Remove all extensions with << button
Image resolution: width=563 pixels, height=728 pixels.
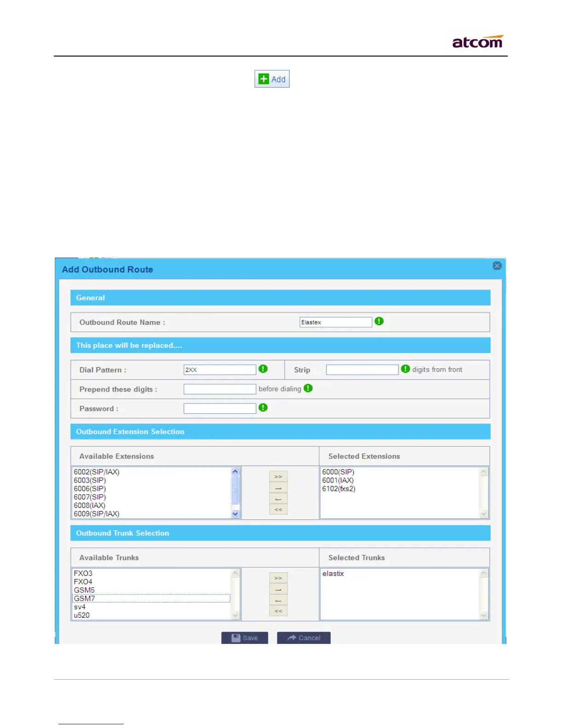(278, 509)
